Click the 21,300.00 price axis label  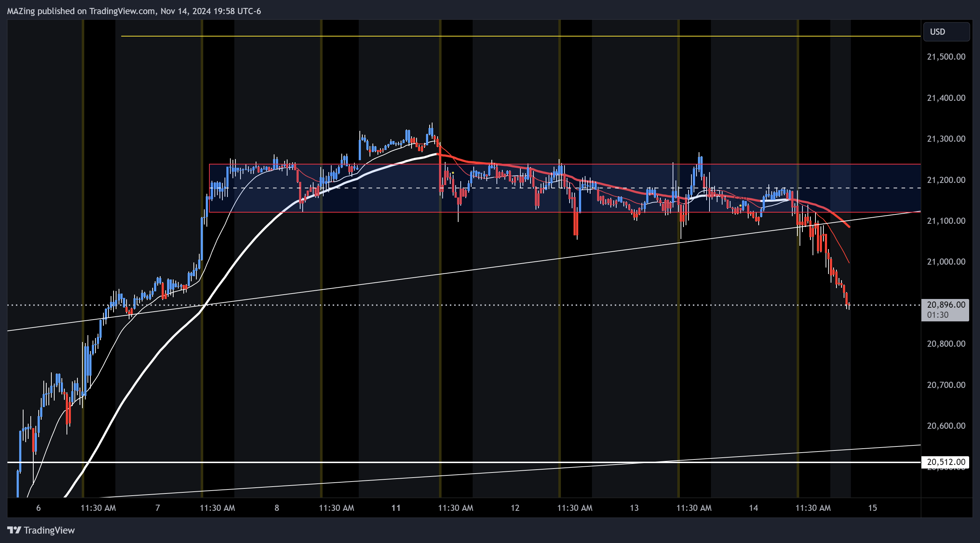click(946, 138)
